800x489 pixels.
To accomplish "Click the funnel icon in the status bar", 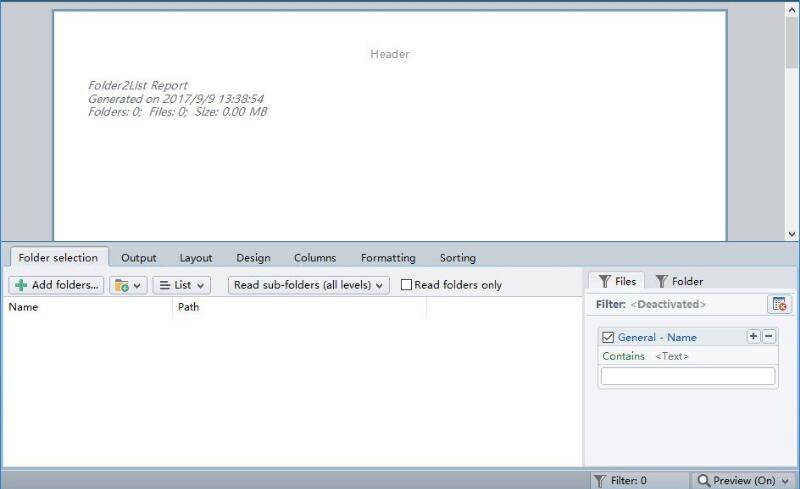I will (600, 480).
